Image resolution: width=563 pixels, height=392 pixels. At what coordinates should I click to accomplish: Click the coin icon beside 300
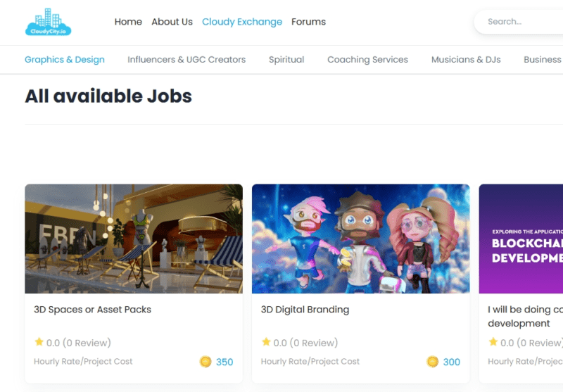tap(433, 362)
